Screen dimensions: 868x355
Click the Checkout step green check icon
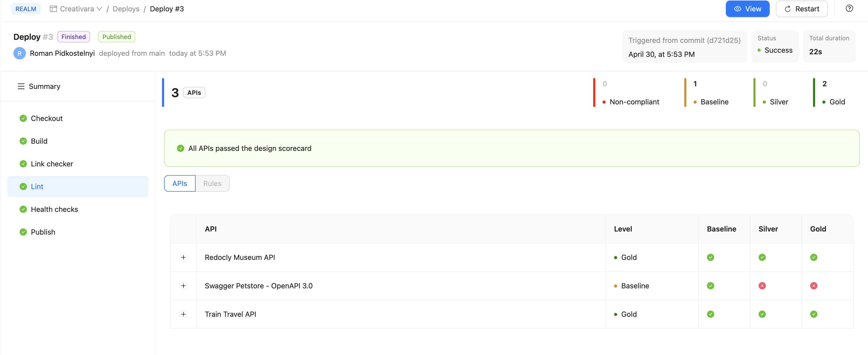tap(23, 118)
